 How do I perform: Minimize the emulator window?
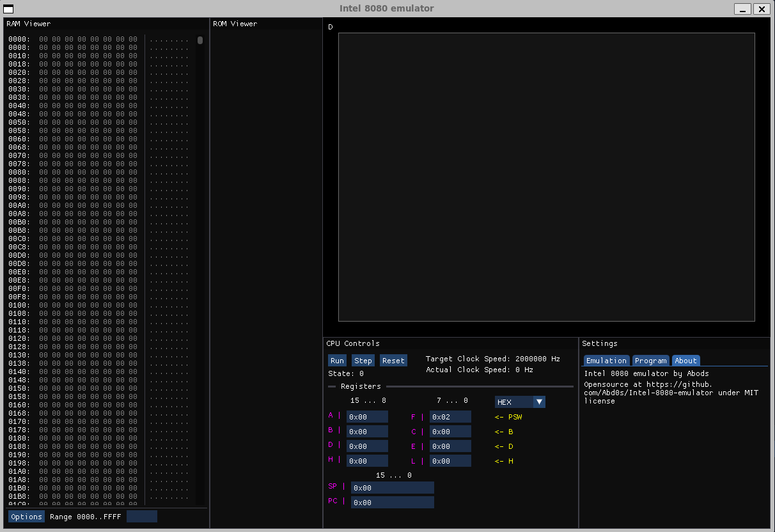(742, 9)
